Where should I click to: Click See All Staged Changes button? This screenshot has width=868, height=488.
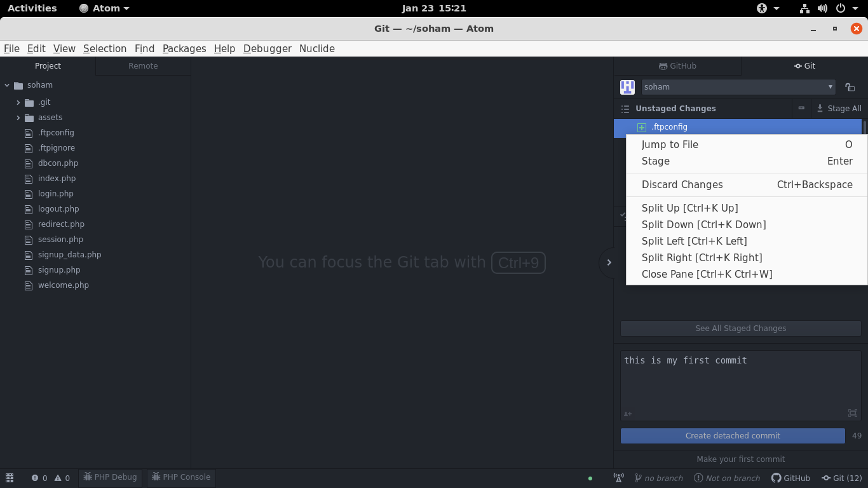(x=741, y=329)
